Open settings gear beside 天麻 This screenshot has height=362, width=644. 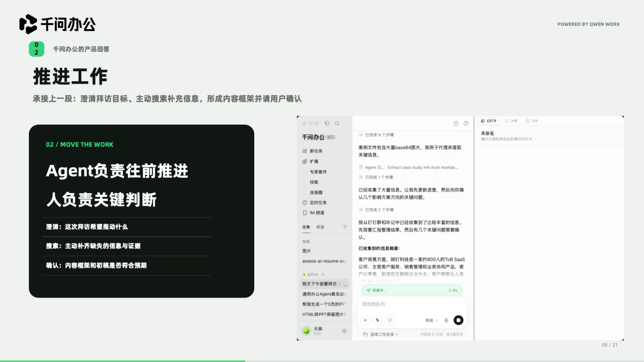click(x=344, y=331)
